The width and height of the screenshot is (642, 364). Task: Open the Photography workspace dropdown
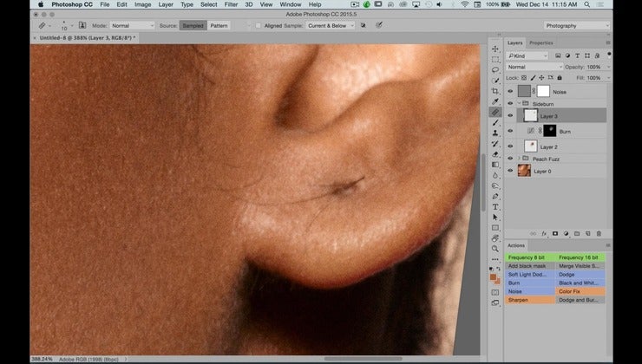pyautogui.click(x=576, y=25)
